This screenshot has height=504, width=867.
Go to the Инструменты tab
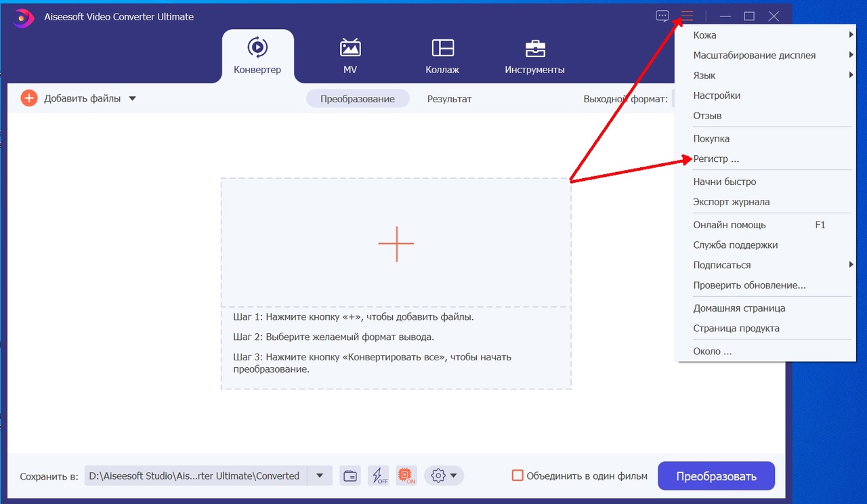(x=534, y=56)
